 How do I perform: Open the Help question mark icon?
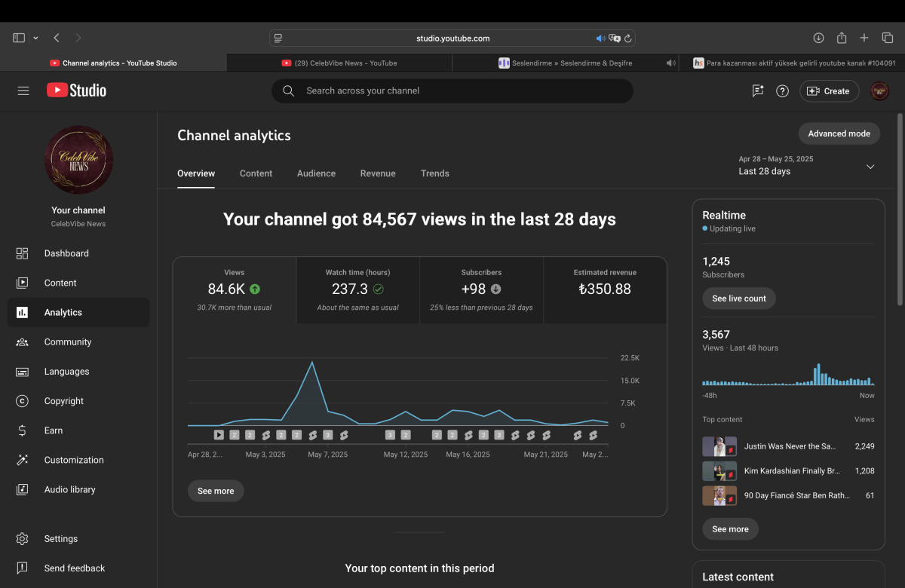click(x=783, y=90)
